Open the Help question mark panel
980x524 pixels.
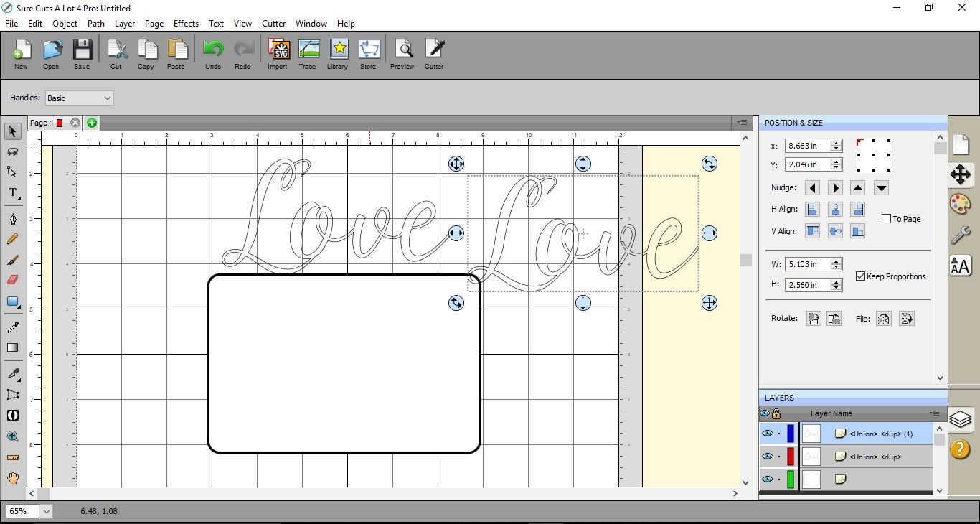961,449
